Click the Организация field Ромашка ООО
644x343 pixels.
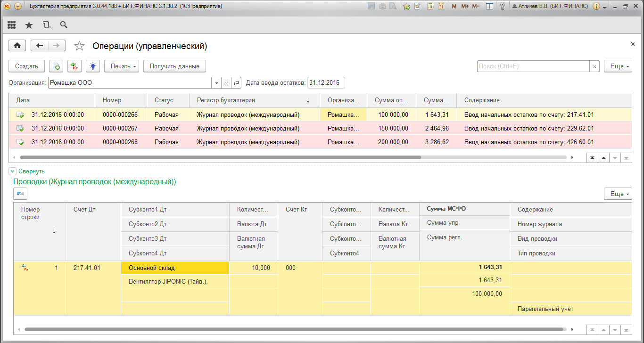coord(130,83)
